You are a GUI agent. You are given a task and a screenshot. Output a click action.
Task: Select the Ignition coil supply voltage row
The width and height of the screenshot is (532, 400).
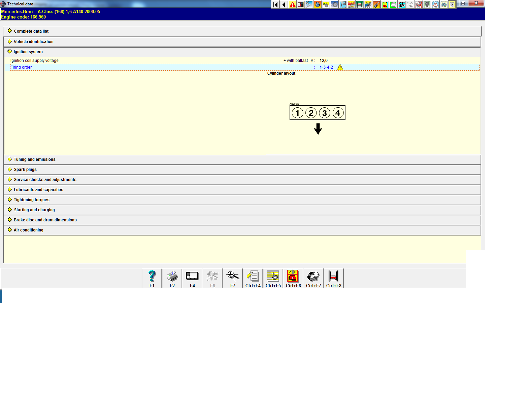pos(242,61)
